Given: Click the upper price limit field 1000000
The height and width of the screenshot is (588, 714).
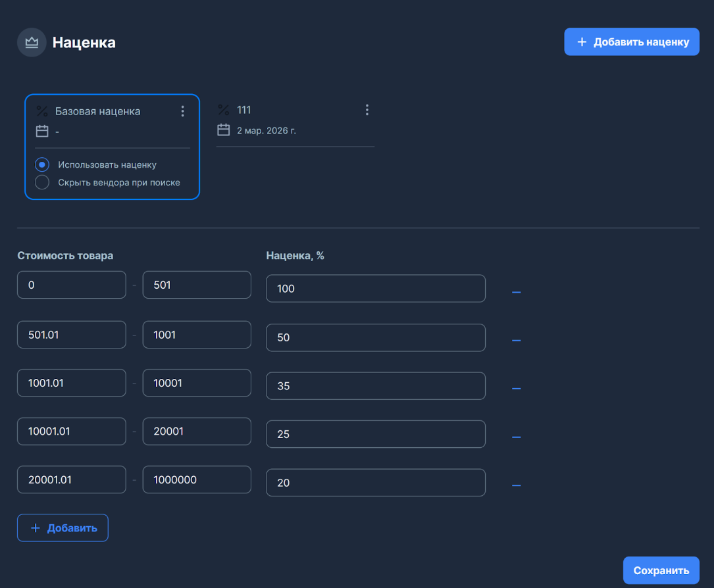Looking at the screenshot, I should [196, 479].
